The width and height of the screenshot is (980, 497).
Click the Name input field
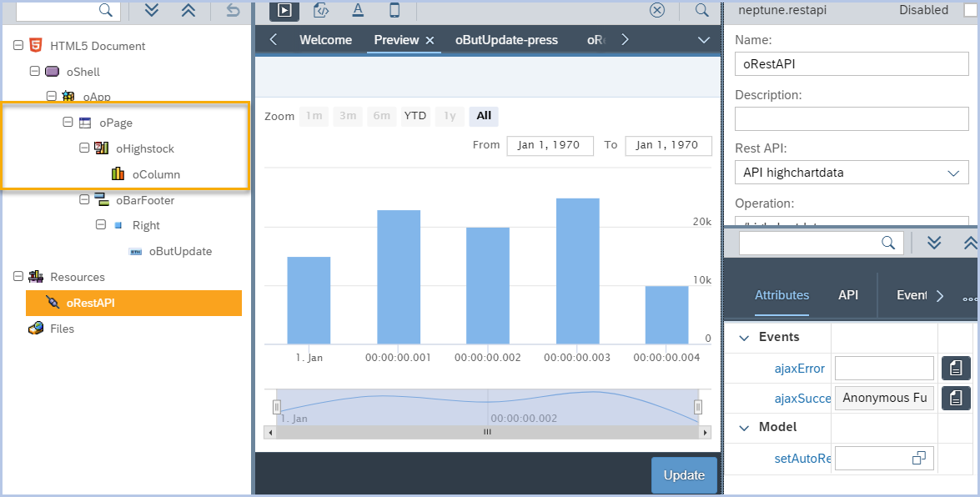851,64
